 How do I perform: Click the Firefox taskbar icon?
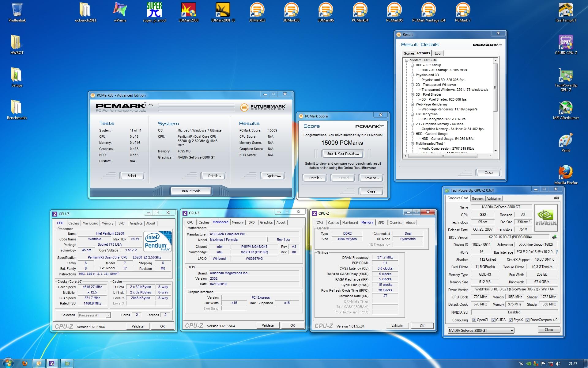click(x=25, y=363)
